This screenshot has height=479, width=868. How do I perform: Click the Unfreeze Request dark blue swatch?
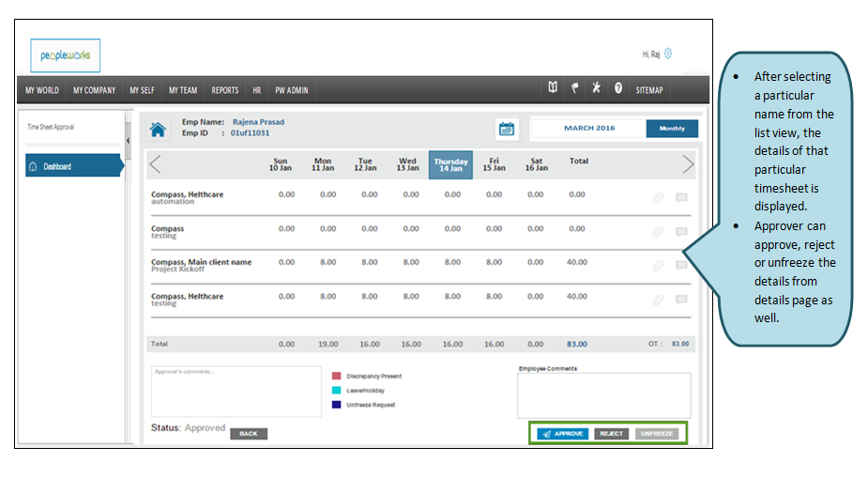[336, 405]
